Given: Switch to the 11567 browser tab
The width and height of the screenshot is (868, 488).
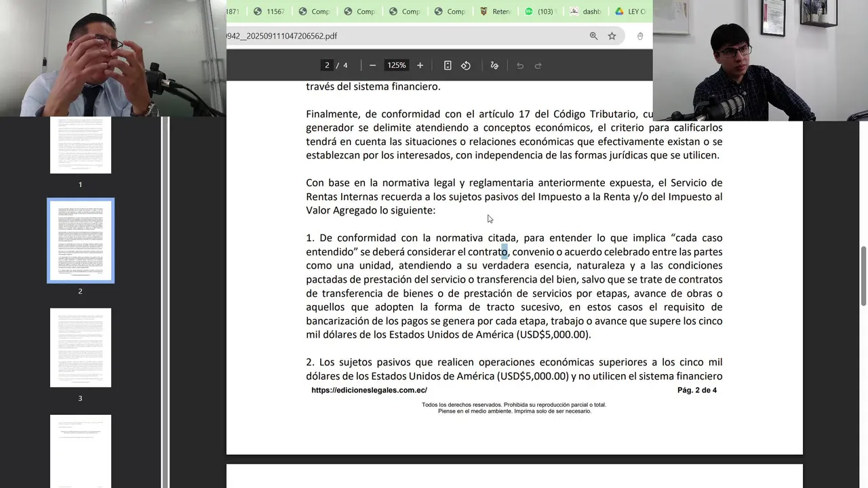Looking at the screenshot, I should [x=269, y=12].
